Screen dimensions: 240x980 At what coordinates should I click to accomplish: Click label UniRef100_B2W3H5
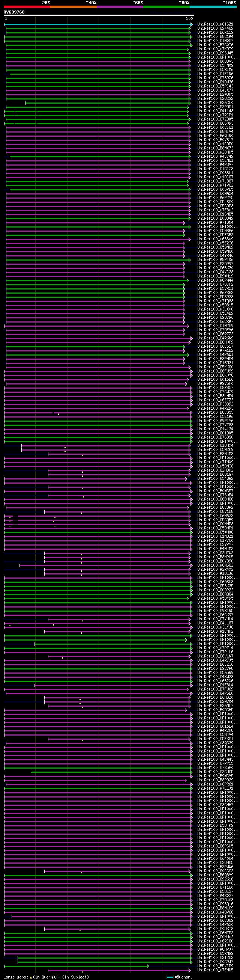click(x=215, y=95)
